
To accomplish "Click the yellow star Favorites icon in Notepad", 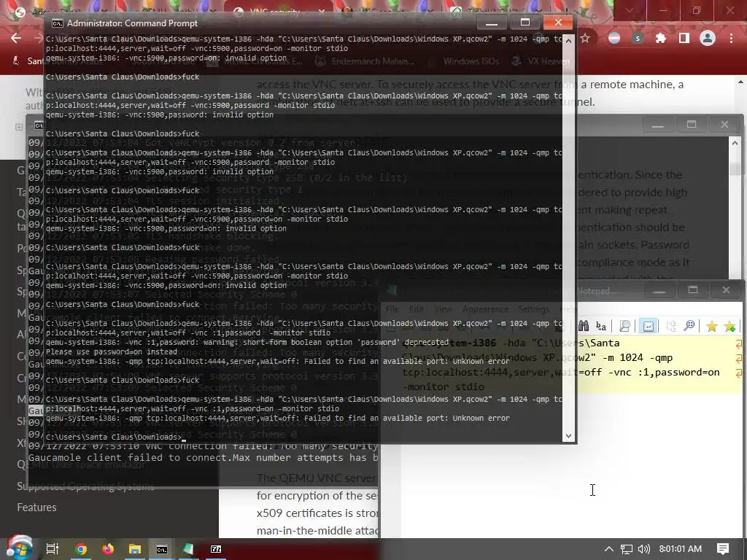I will 712,326.
